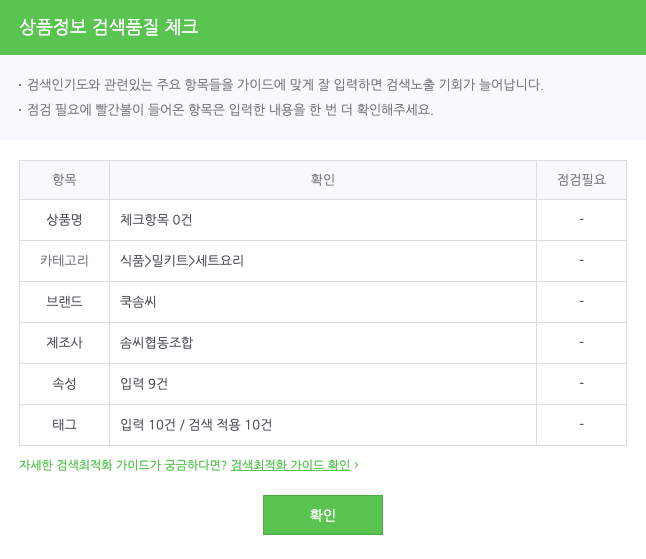Select the 속성 row label
The height and width of the screenshot is (559, 646).
click(x=64, y=383)
